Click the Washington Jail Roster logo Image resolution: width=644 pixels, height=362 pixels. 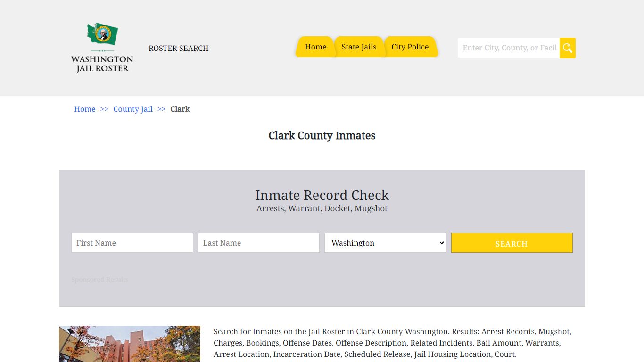(102, 48)
